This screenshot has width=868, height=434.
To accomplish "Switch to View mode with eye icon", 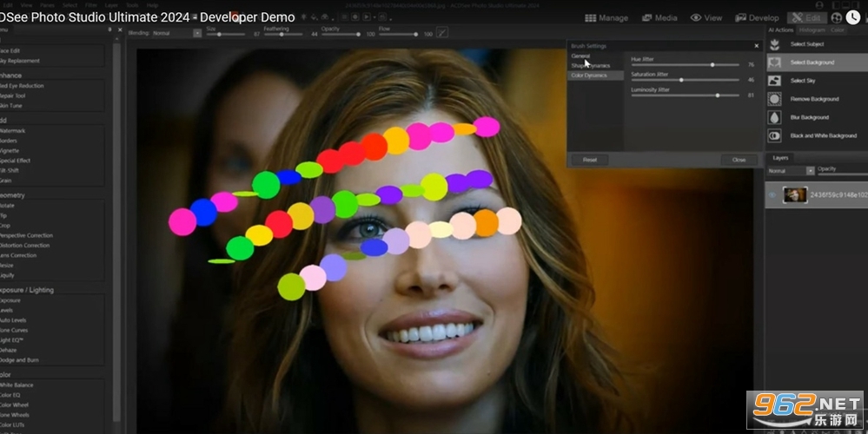I will click(x=706, y=17).
